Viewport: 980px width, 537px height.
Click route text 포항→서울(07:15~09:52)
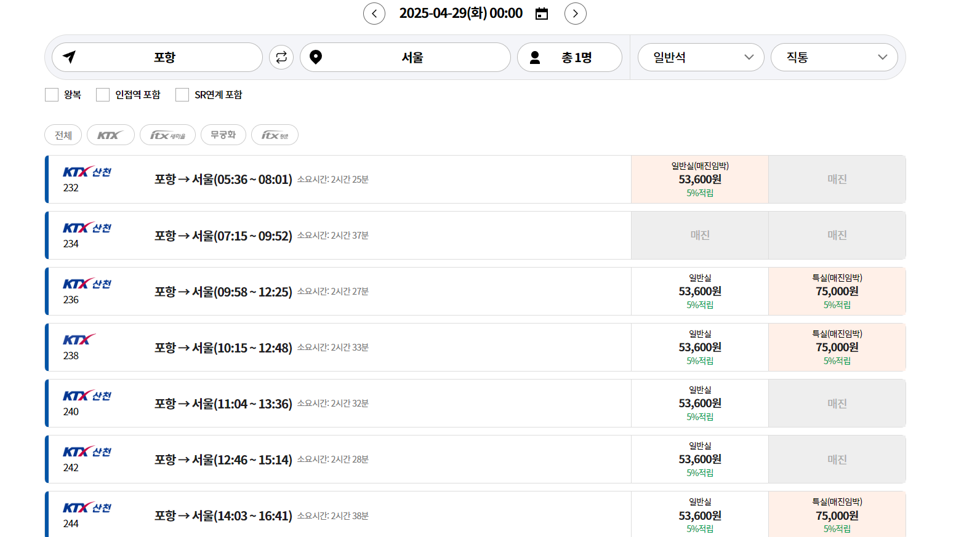point(223,236)
